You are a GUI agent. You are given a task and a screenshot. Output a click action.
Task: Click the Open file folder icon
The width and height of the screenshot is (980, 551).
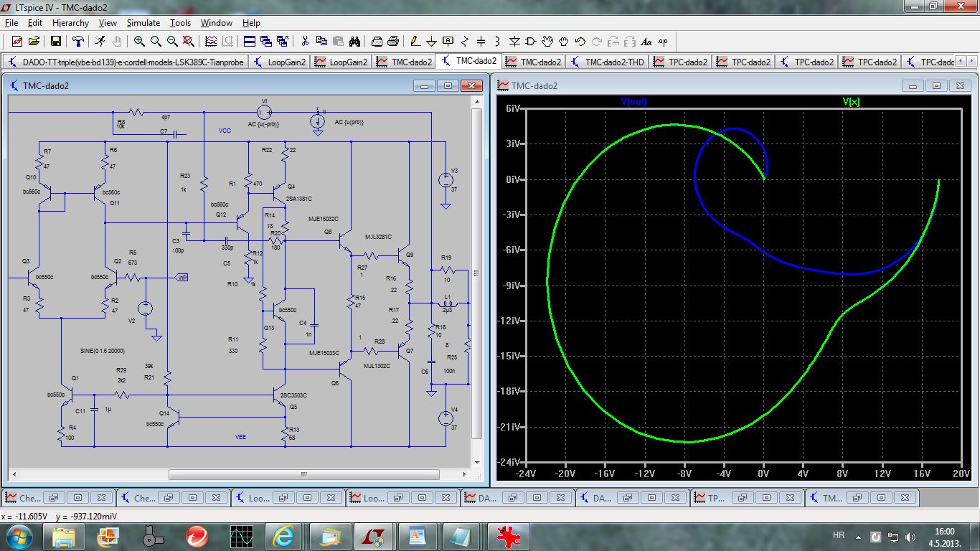34,42
